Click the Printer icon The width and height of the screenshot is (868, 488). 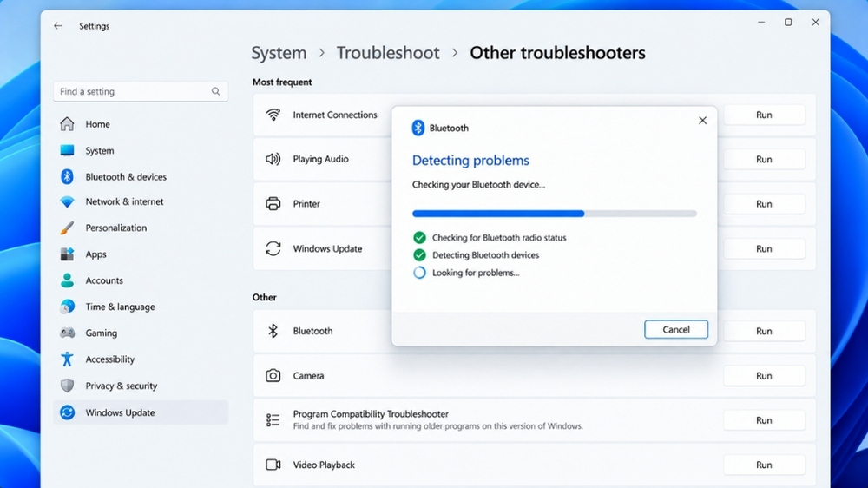pyautogui.click(x=273, y=204)
